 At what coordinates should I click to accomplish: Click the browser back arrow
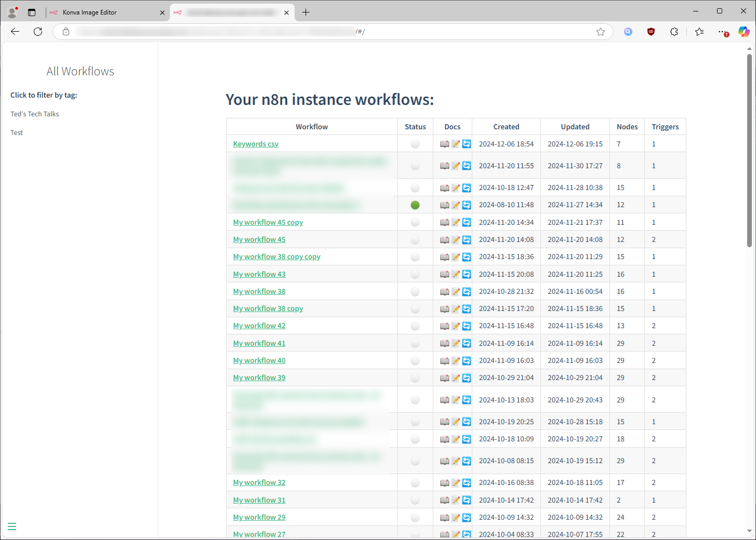coord(15,32)
